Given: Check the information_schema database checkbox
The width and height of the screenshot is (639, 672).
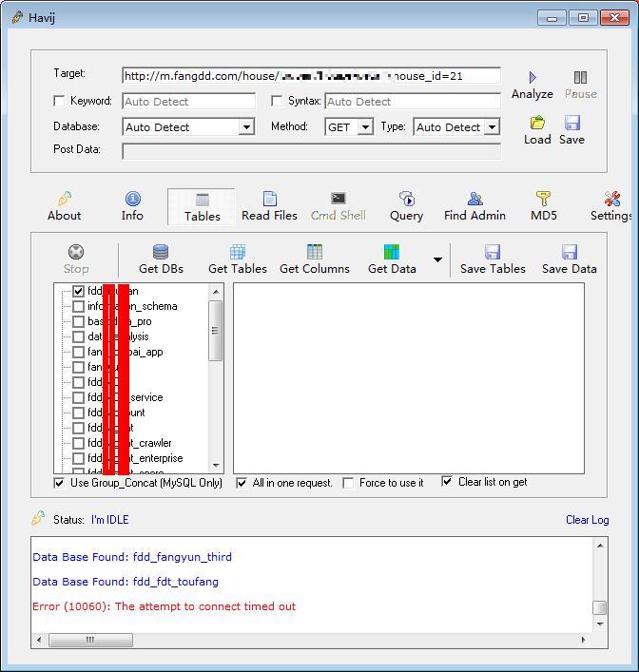Looking at the screenshot, I should pos(78,306).
